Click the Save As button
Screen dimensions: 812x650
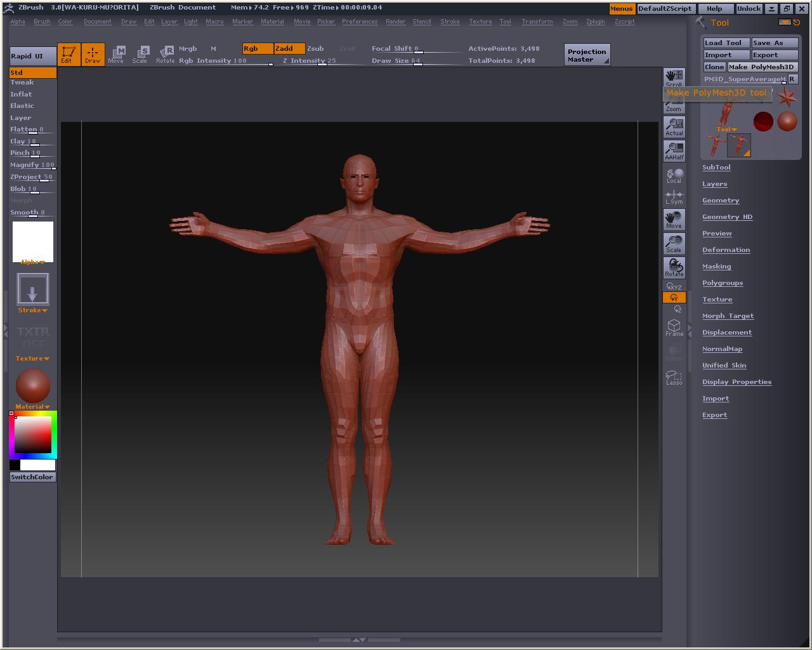click(x=775, y=43)
